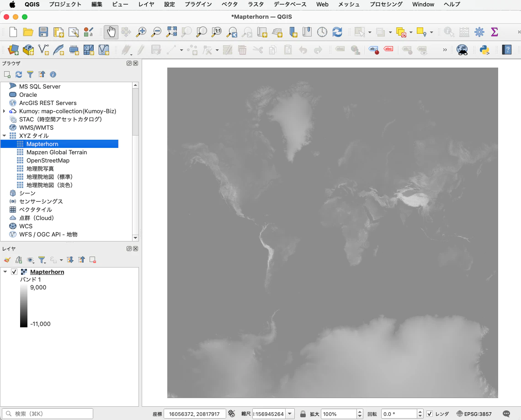This screenshot has width=521, height=420.
Task: Create a new project with the blank page icon
Action: [x=13, y=32]
